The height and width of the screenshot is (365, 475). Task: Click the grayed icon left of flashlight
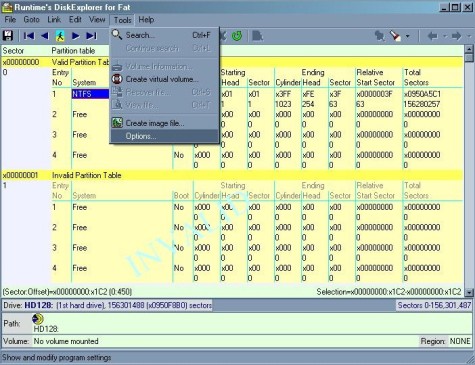click(379, 36)
